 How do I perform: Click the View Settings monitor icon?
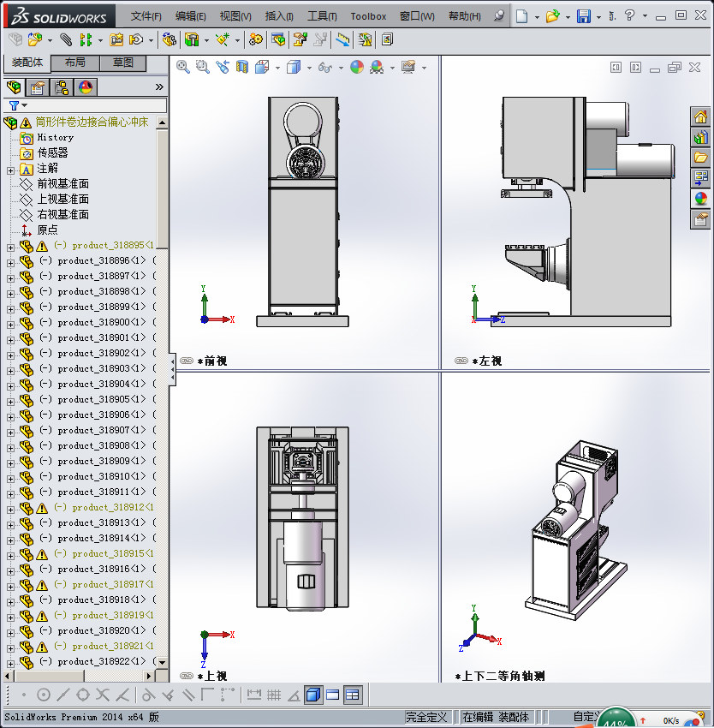(x=408, y=68)
